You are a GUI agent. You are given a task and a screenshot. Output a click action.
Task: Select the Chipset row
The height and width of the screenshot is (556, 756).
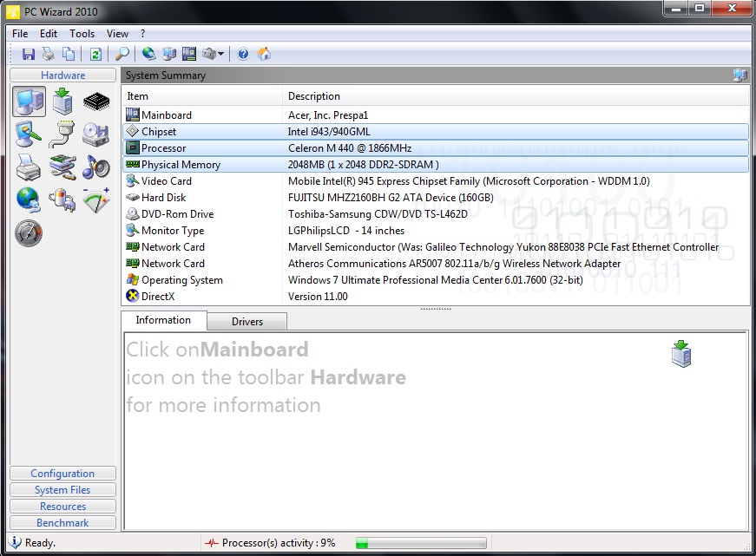436,132
